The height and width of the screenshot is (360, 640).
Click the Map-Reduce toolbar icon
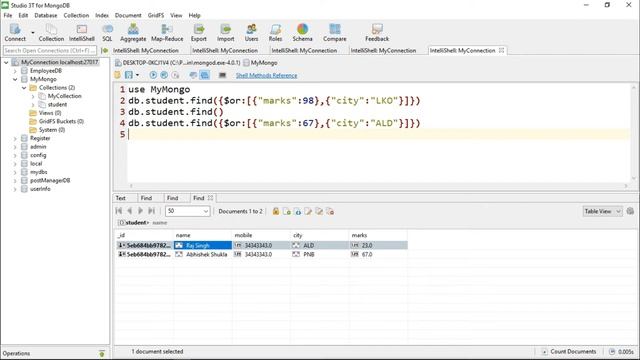(167, 33)
